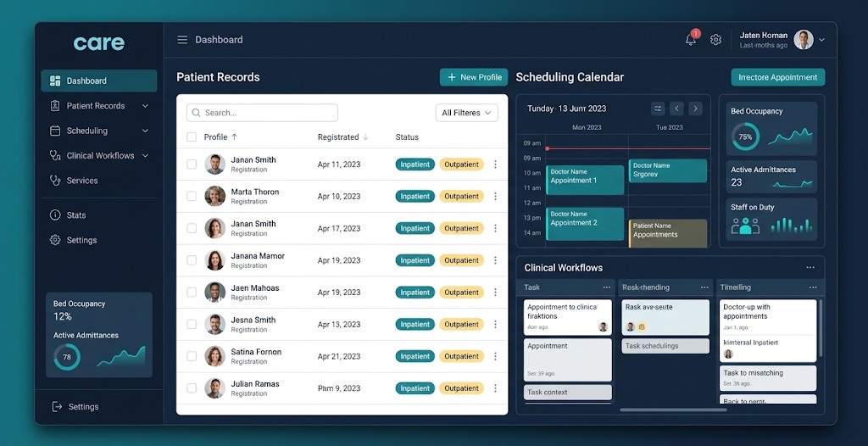868x446 pixels.
Task: Click the New Profile button
Action: 474,77
